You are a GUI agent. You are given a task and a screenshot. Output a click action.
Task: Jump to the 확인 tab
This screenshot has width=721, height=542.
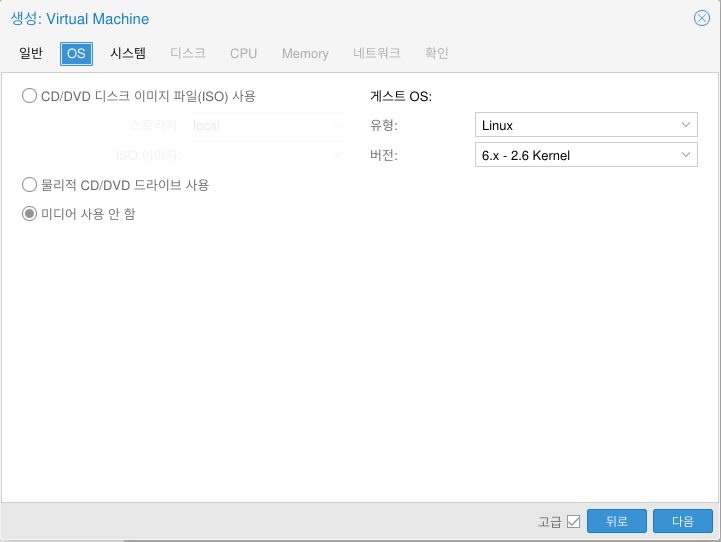tap(437, 53)
